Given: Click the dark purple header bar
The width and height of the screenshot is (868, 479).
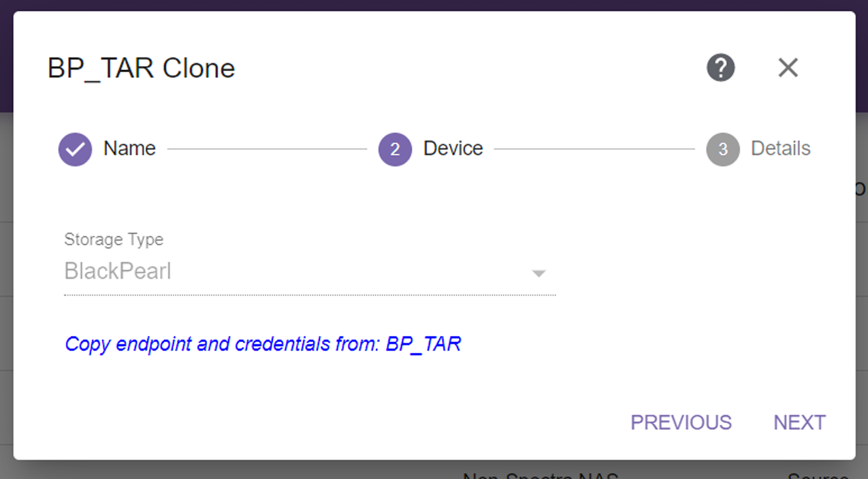Looking at the screenshot, I should (434, 5).
